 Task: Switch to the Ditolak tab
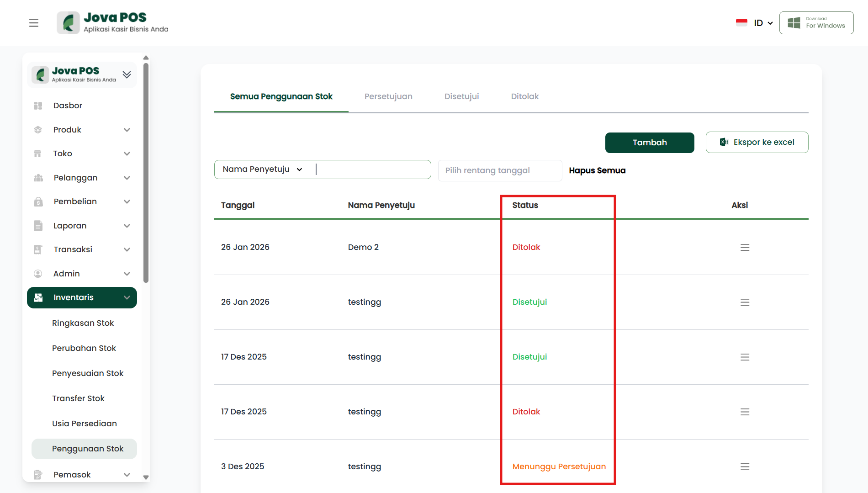click(x=524, y=96)
